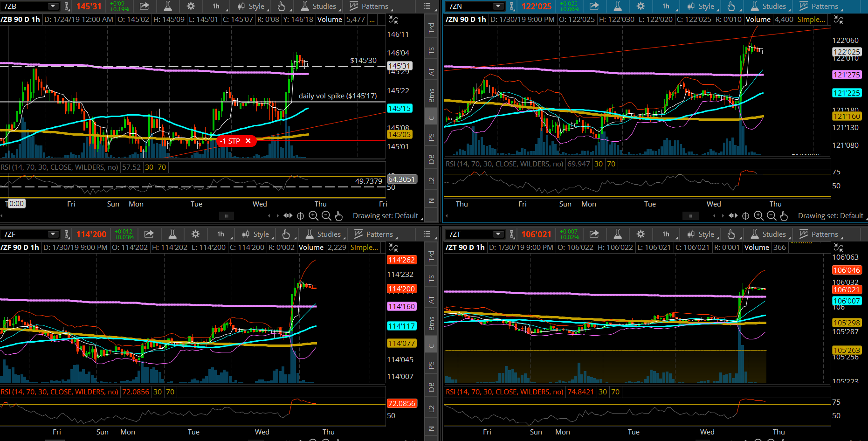Screen dimensions: 868x441
Task: Select the crosshair pan tool under the /ZB chart
Action: [x=301, y=216]
